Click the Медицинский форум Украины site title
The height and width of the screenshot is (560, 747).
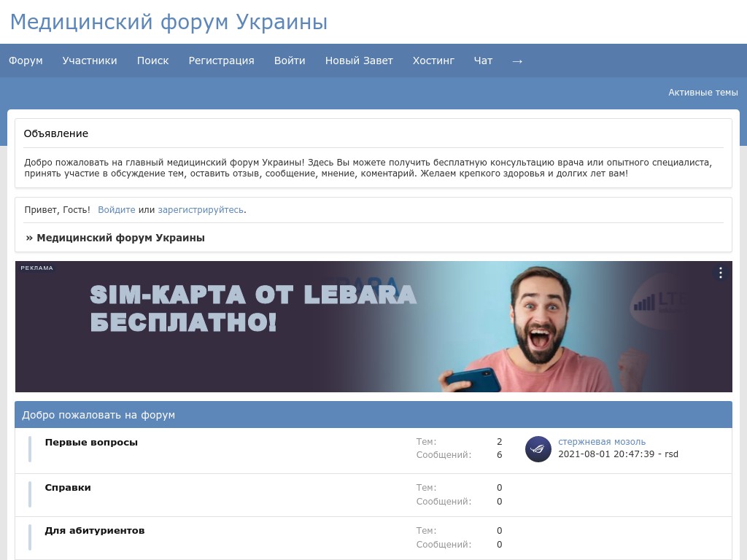[169, 22]
